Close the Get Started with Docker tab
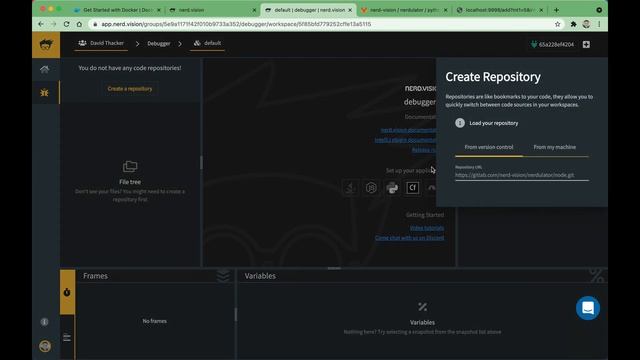Viewport: 640px width, 360px height. click(x=159, y=10)
